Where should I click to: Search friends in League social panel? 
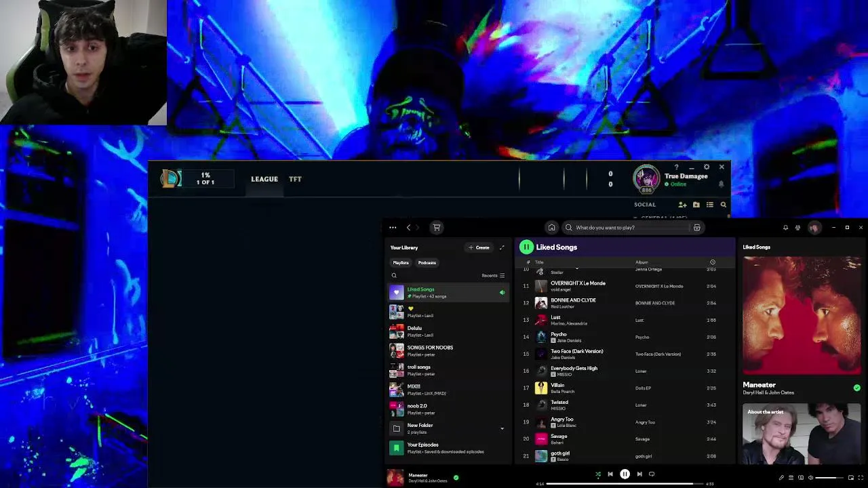pyautogui.click(x=723, y=205)
